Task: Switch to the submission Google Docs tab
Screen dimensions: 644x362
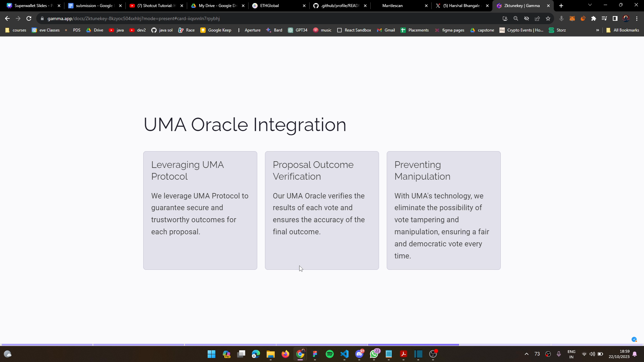Action: [94, 6]
